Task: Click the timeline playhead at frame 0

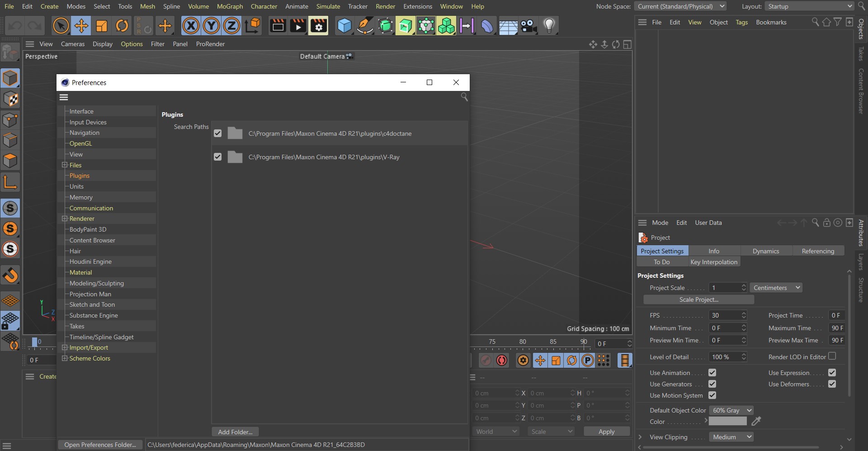Action: (x=34, y=342)
